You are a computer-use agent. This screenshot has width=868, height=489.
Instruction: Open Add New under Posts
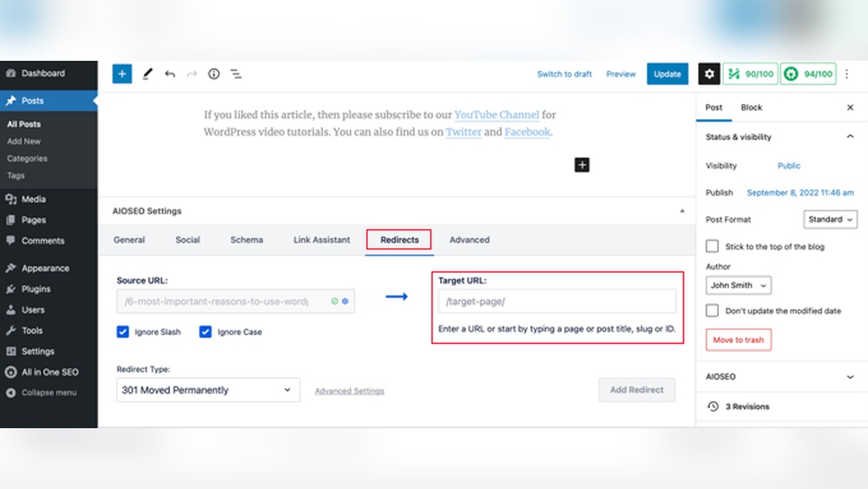[23, 142]
